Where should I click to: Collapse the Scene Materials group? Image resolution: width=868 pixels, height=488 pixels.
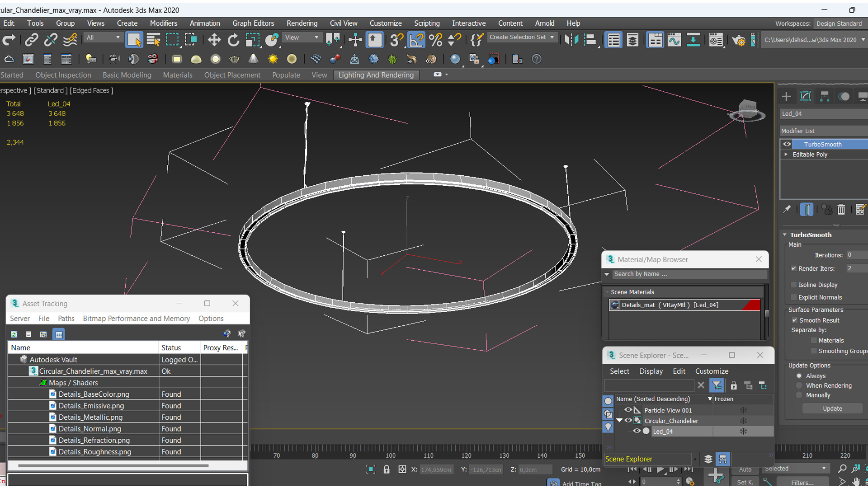pos(607,292)
